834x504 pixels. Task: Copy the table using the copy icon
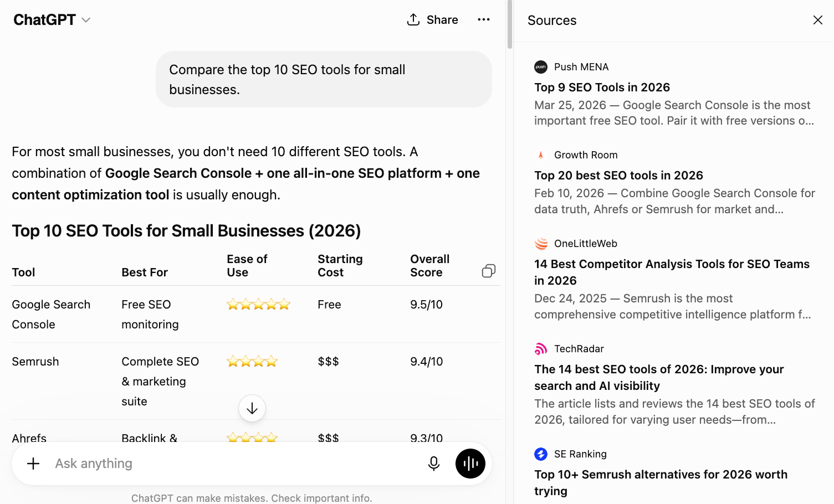[489, 271]
